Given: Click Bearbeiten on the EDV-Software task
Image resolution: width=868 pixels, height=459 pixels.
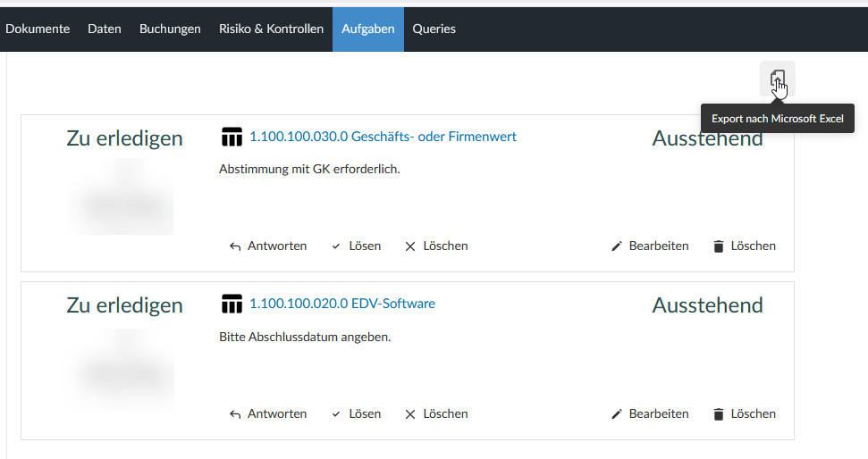Looking at the screenshot, I should pos(650,414).
